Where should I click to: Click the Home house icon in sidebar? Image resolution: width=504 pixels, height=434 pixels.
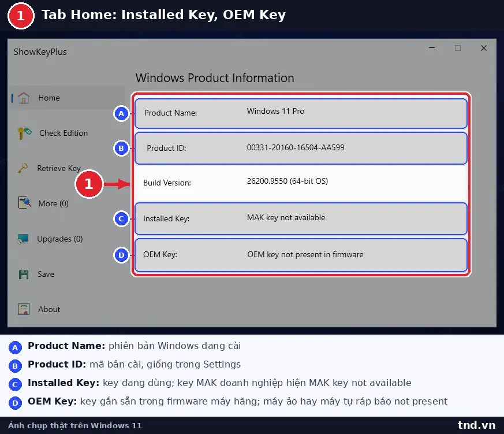click(x=24, y=98)
